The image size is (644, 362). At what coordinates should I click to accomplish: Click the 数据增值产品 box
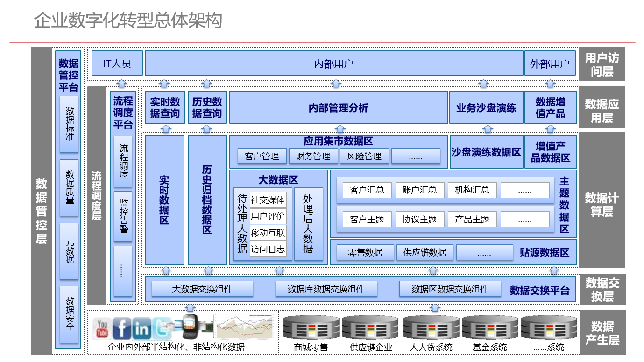(551, 107)
